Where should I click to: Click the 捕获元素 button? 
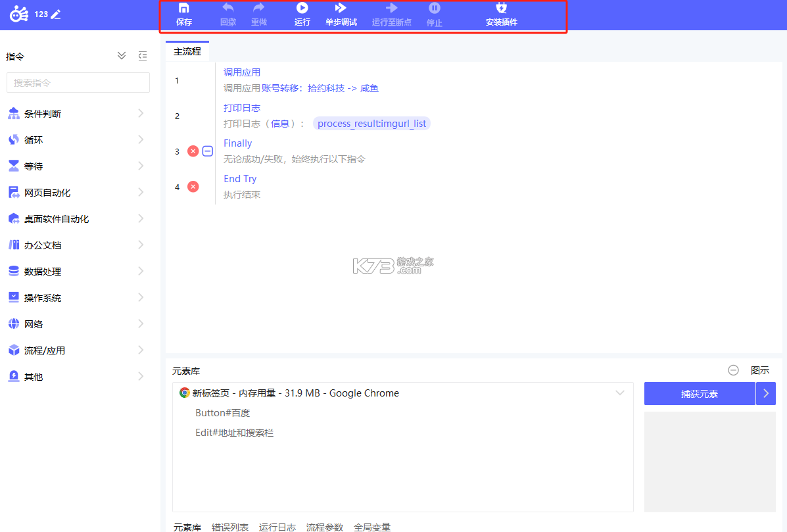700,394
